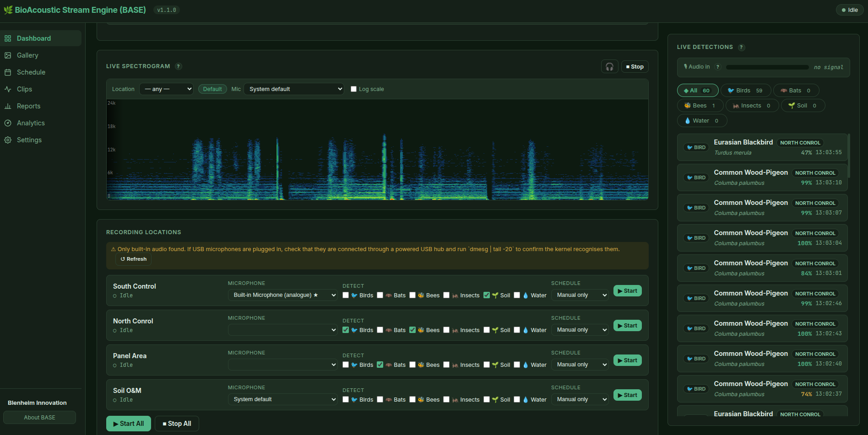Click the BIRD badge on Wood-Pigeon 13:03:10

click(x=696, y=177)
